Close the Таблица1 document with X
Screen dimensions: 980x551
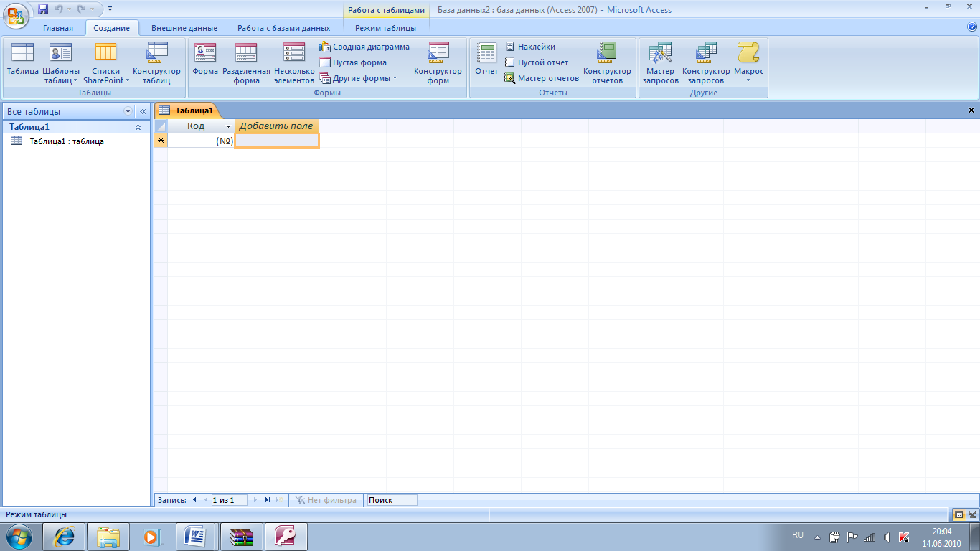click(971, 110)
